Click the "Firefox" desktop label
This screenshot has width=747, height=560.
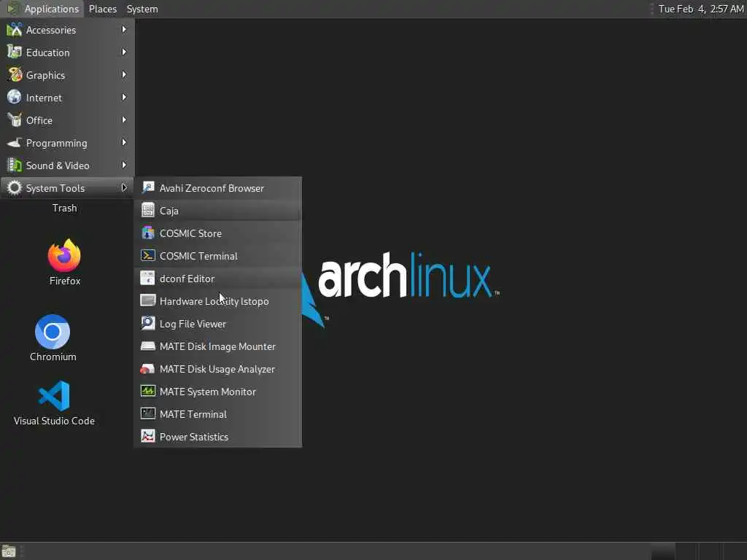(65, 281)
